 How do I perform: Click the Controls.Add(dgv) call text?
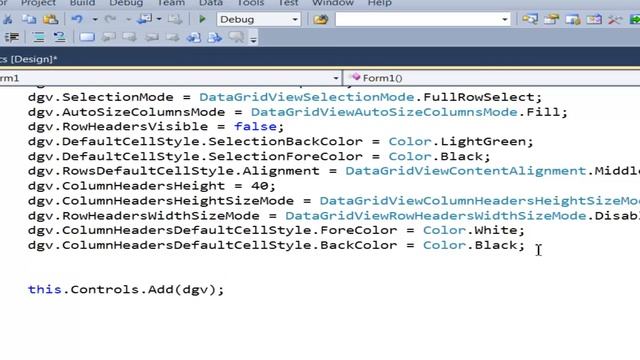[143, 289]
